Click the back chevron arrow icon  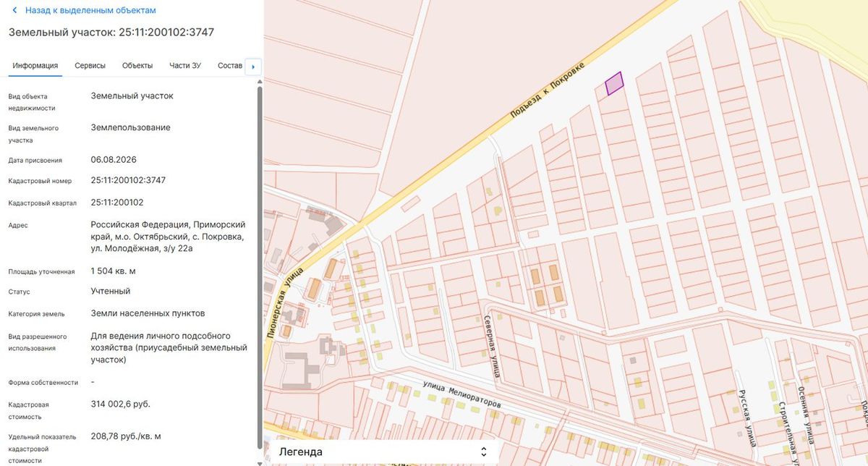coord(14,11)
